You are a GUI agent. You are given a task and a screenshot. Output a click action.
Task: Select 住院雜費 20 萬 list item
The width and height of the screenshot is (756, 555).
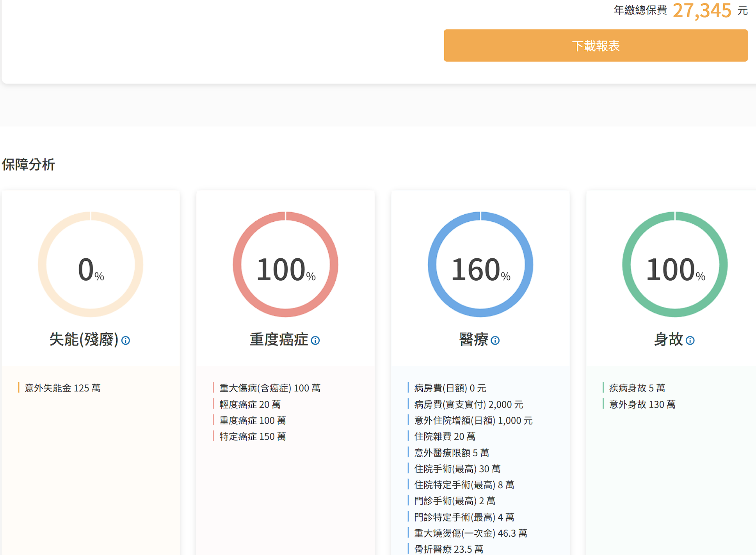tap(445, 436)
